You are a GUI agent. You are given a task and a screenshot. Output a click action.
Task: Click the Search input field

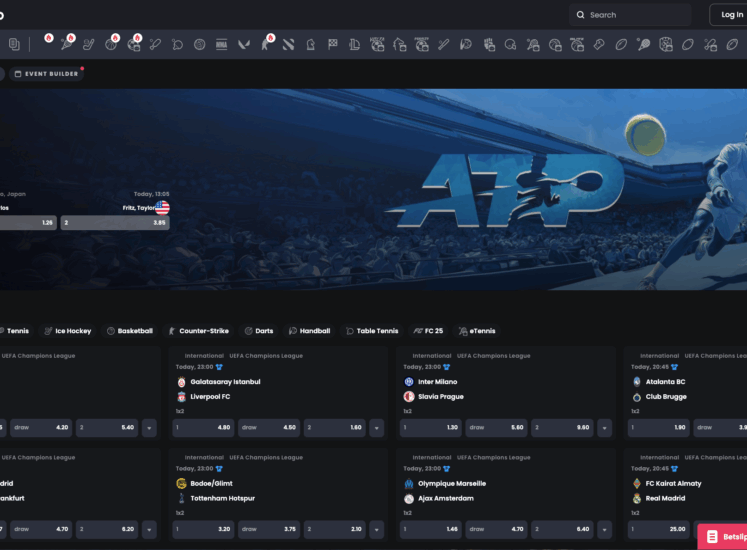click(x=635, y=15)
